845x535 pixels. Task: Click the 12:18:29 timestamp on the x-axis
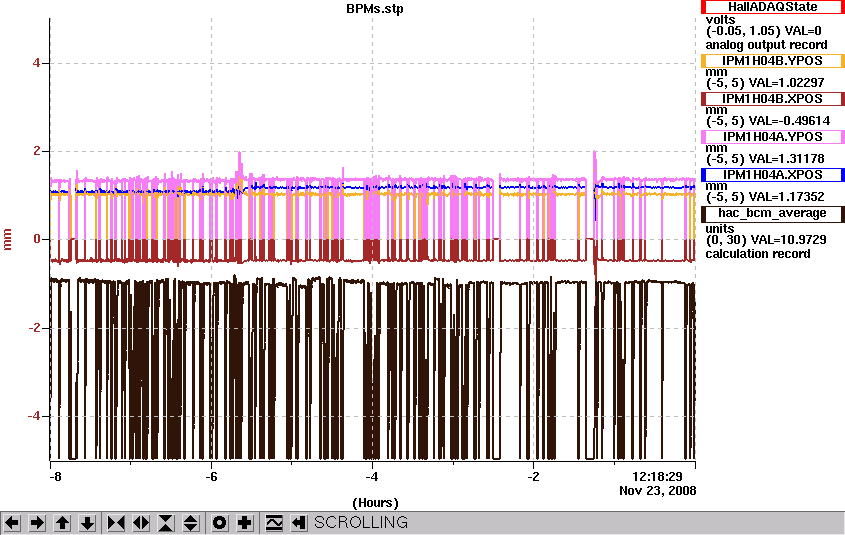click(657, 477)
